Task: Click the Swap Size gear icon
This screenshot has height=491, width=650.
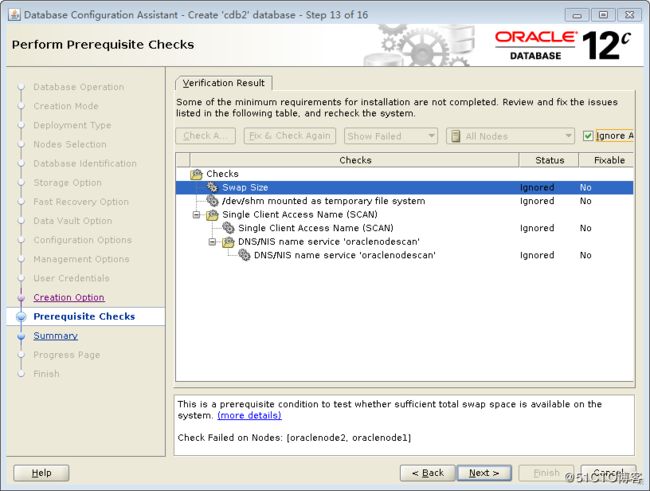Action: point(212,187)
